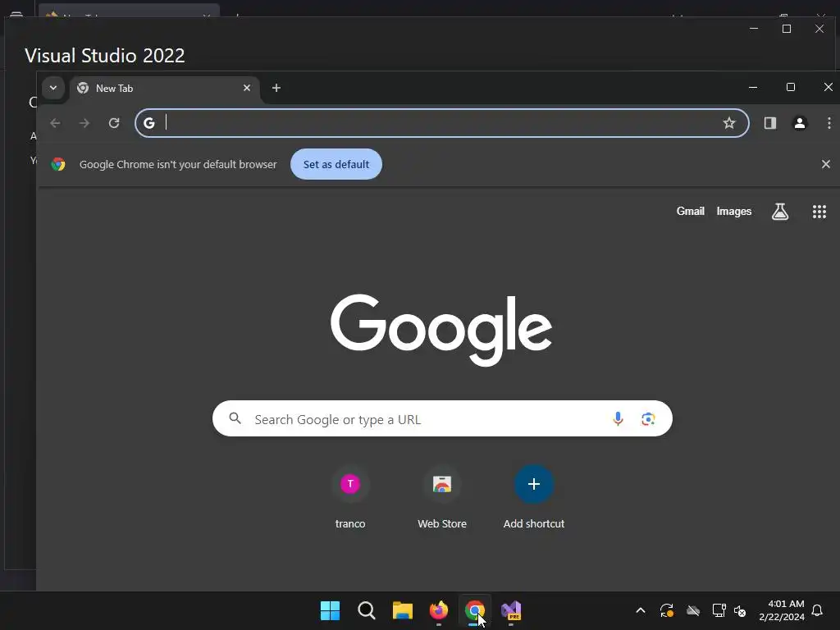Dismiss the default browser infobar
The image size is (840, 630).
click(826, 164)
